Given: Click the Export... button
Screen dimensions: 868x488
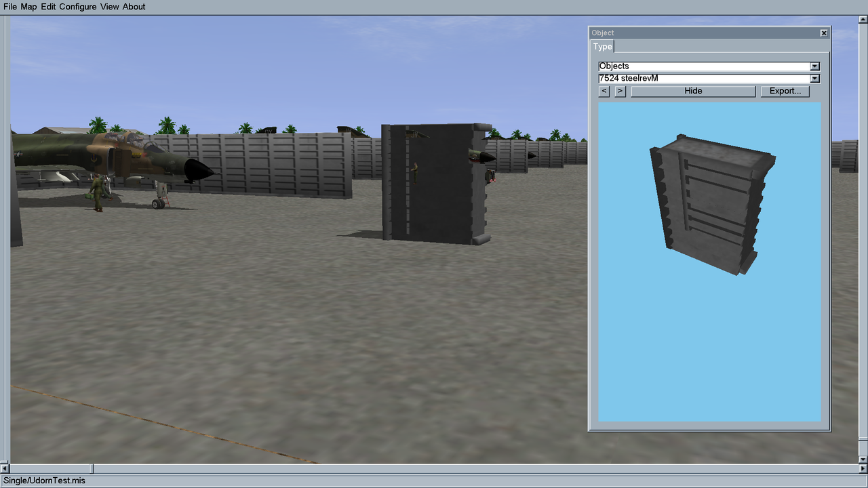Looking at the screenshot, I should coord(785,91).
